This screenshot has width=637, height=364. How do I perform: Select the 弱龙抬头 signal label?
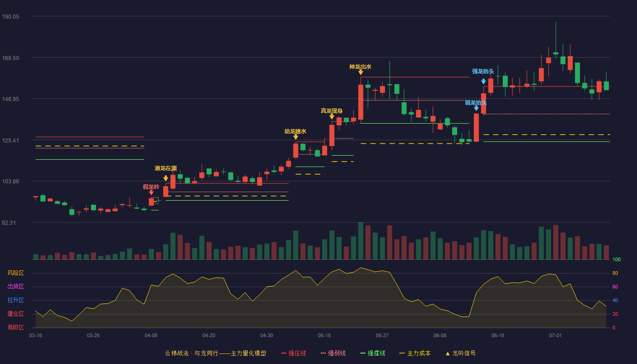point(476,103)
